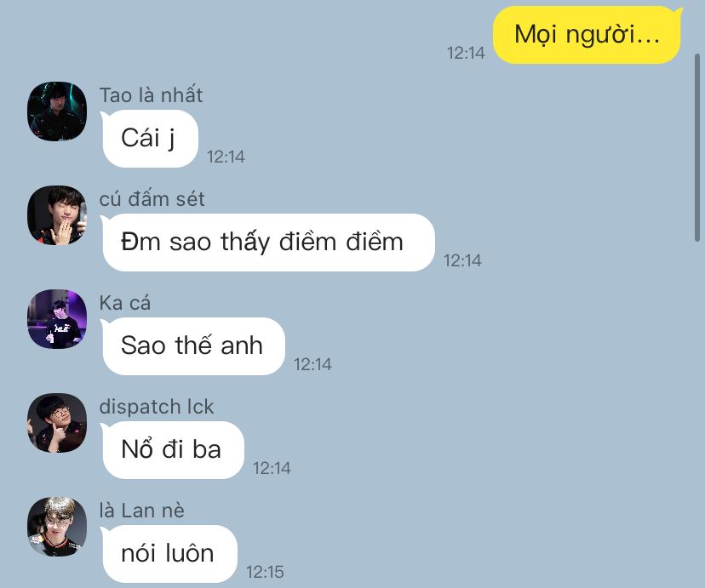Click the sender name 'cú đấm sét'

[152, 199]
